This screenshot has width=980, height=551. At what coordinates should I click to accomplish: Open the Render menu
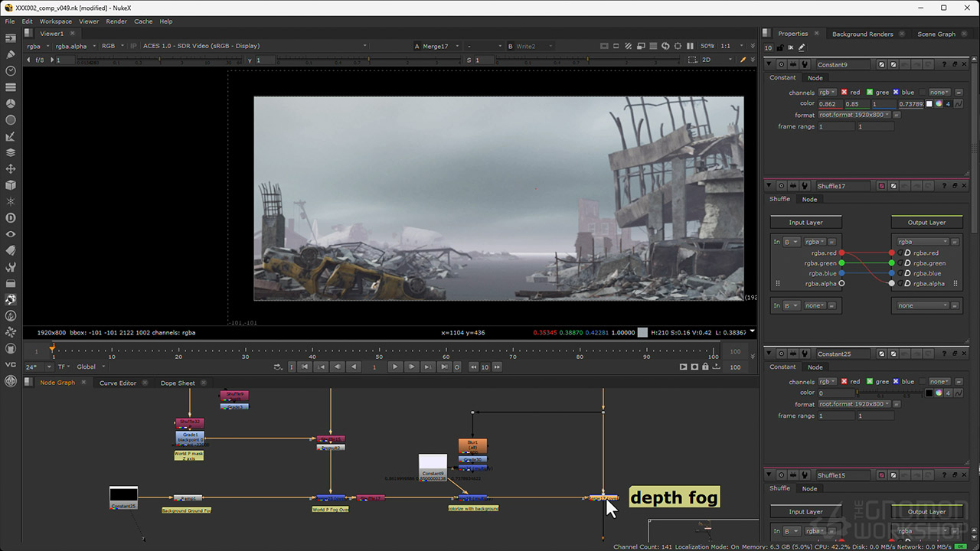click(x=116, y=21)
